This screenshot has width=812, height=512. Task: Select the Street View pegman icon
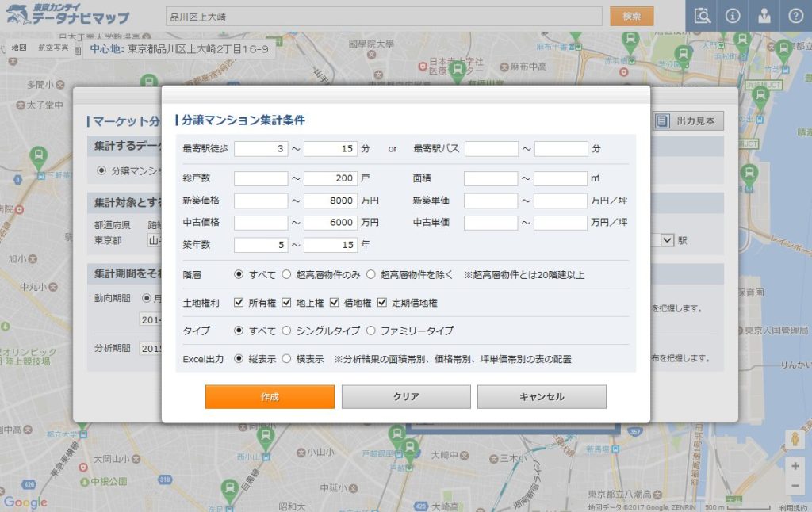795,440
